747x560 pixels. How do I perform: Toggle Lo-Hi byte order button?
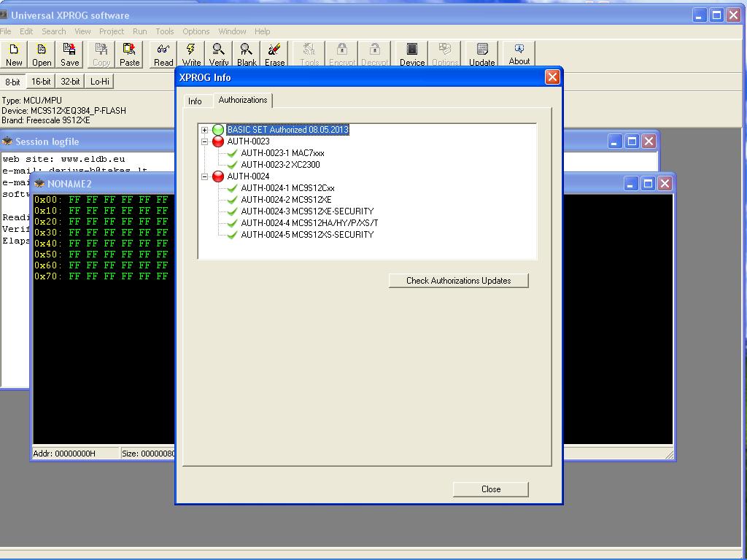tap(100, 82)
